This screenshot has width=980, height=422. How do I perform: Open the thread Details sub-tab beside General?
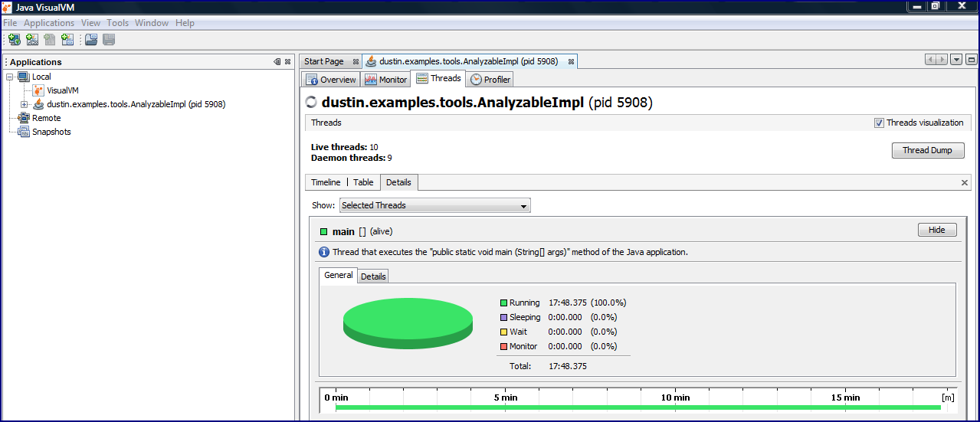[373, 276]
